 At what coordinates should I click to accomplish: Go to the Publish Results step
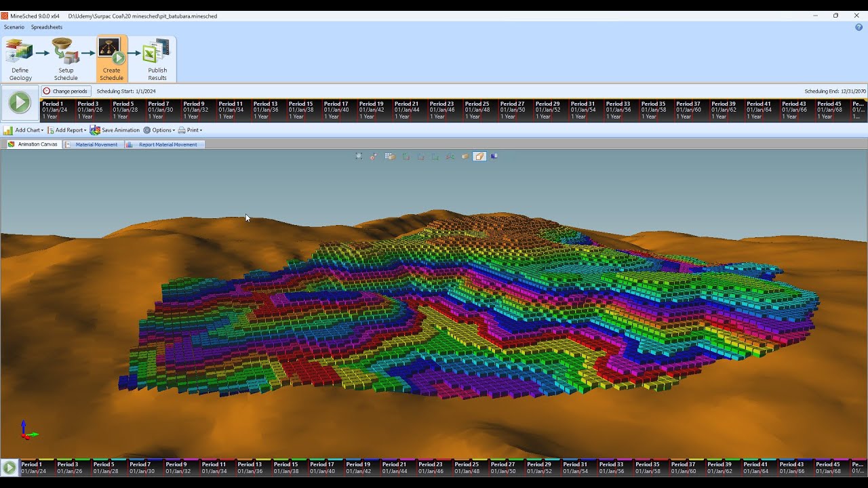point(157,60)
